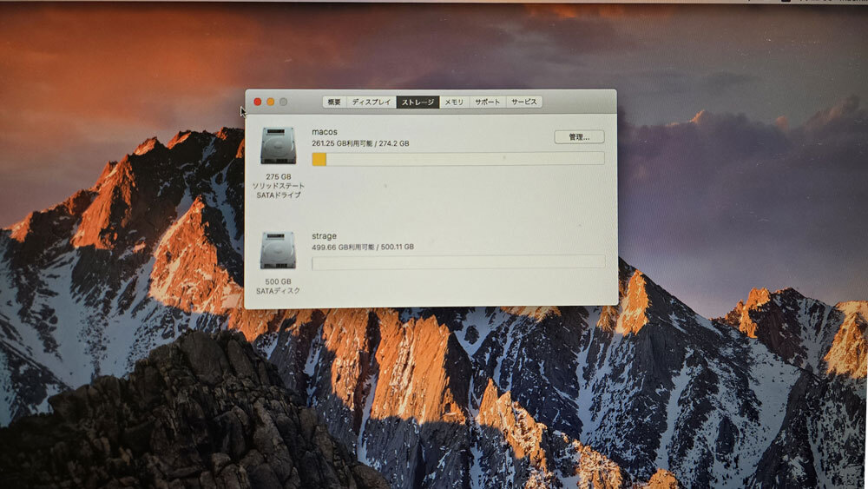The image size is (868, 489).
Task: Click the strage volume name
Action: click(324, 236)
